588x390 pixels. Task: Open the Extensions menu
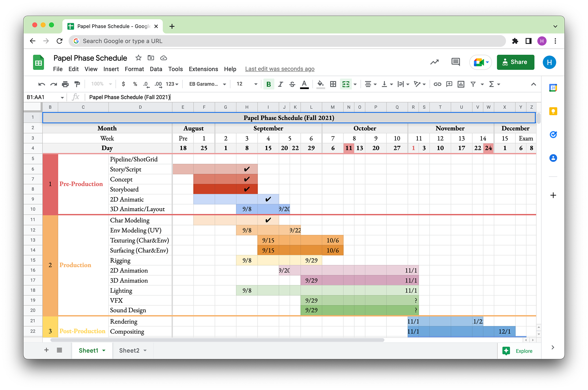coord(203,69)
